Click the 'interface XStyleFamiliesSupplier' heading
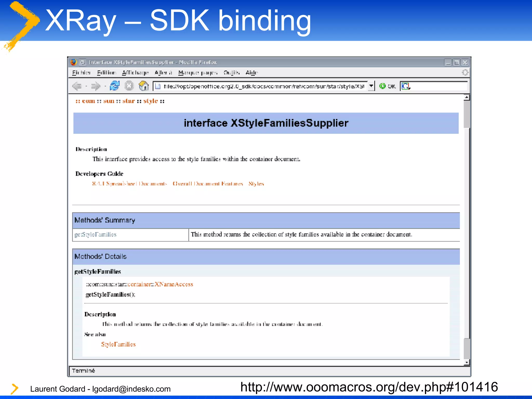The height and width of the screenshot is (399, 532). [266, 123]
